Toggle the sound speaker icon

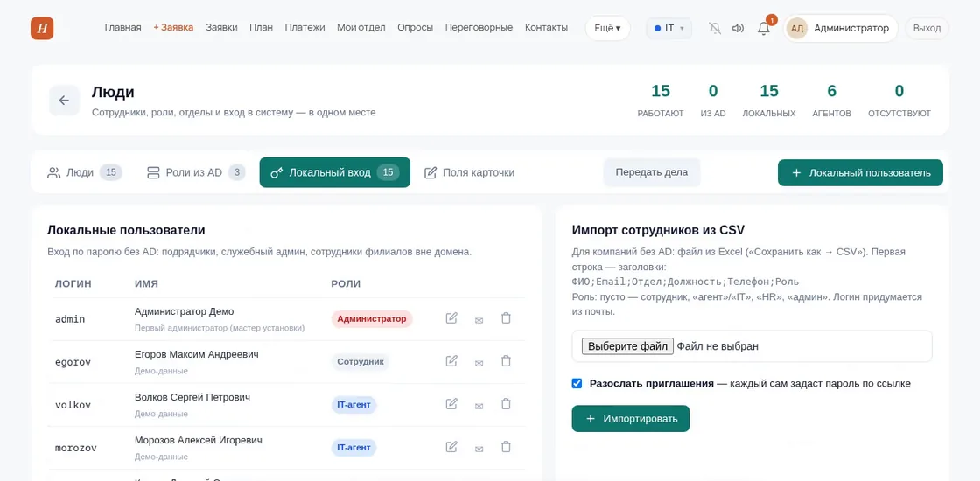coord(738,28)
